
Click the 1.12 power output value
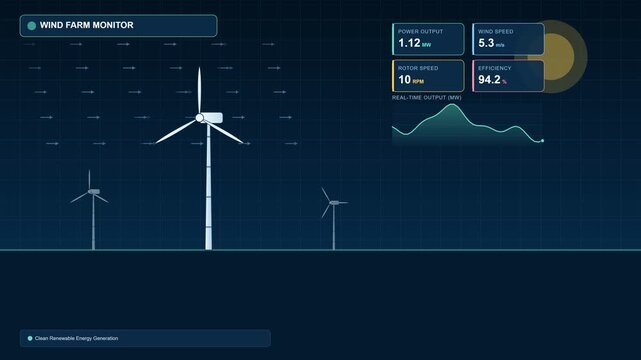click(x=409, y=43)
